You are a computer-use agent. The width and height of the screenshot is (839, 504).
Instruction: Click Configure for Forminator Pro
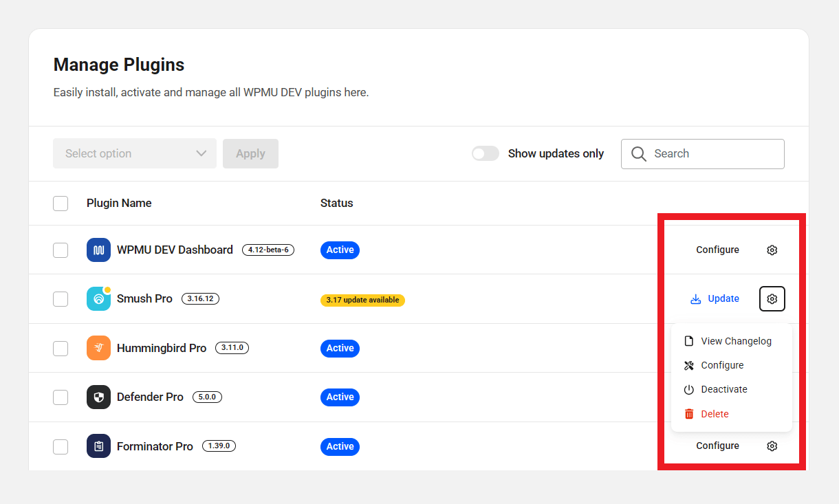pyautogui.click(x=717, y=446)
